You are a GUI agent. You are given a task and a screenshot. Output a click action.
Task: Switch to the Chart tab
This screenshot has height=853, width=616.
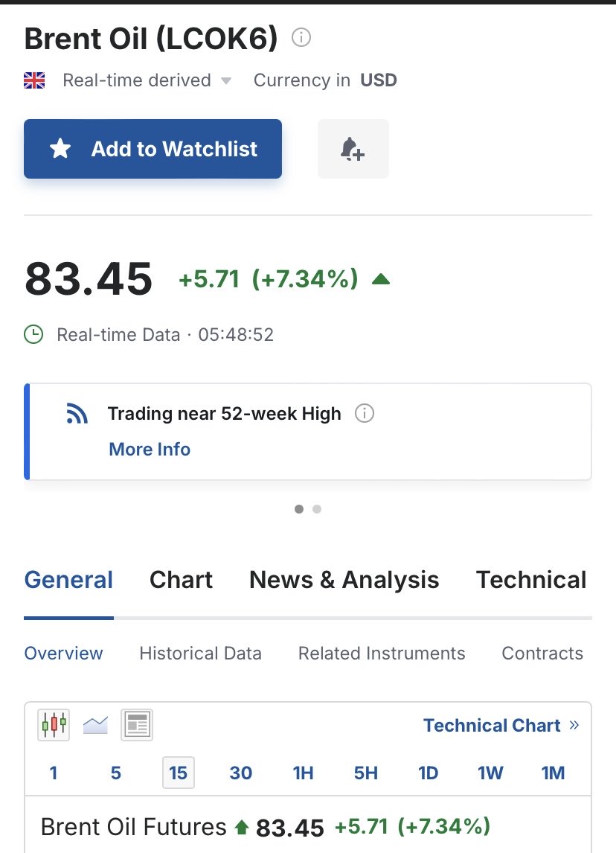[181, 580]
